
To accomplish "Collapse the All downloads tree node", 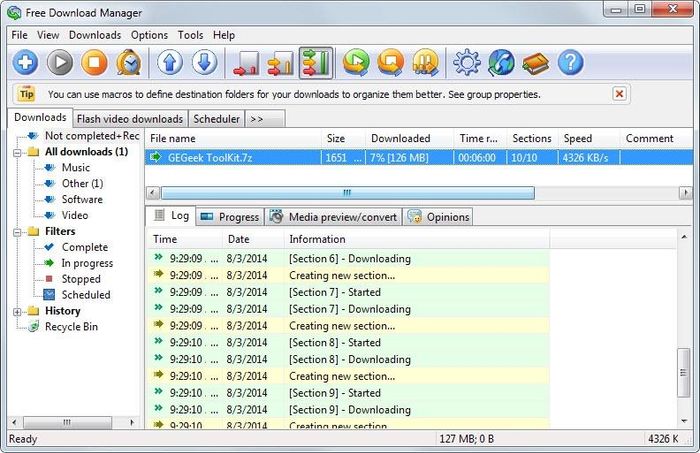I will (20, 152).
